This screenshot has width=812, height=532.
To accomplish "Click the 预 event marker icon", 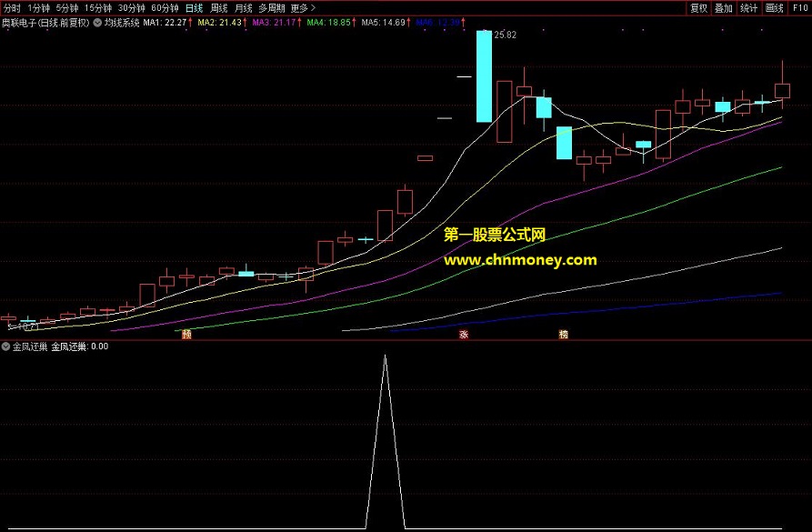I will point(187,334).
